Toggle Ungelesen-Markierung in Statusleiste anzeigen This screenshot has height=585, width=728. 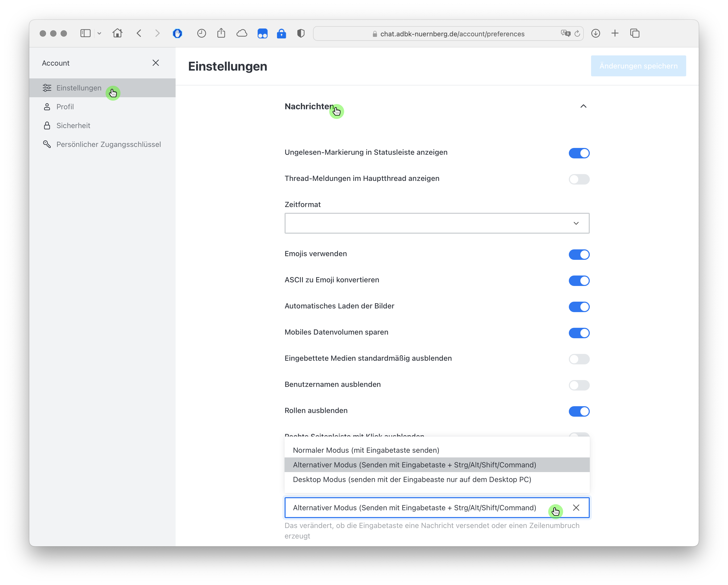579,153
